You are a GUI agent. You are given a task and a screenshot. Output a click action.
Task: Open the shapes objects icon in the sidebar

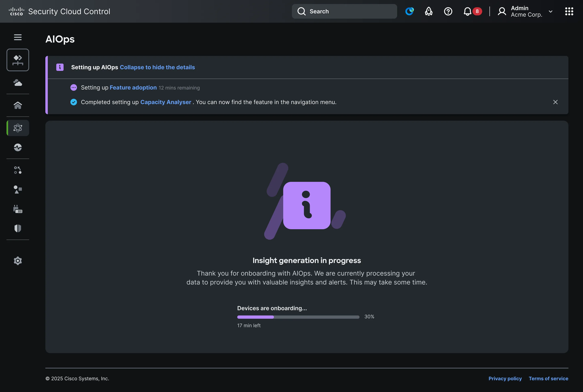[18, 190]
